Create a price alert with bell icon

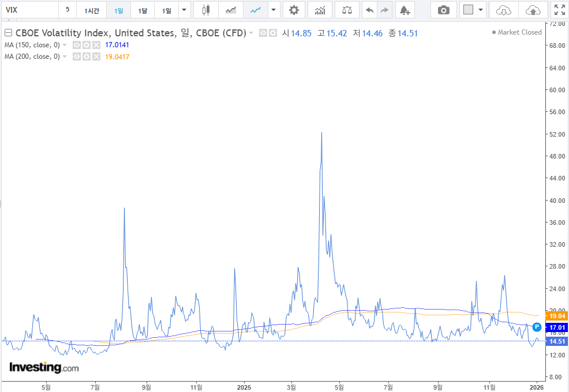405,10
